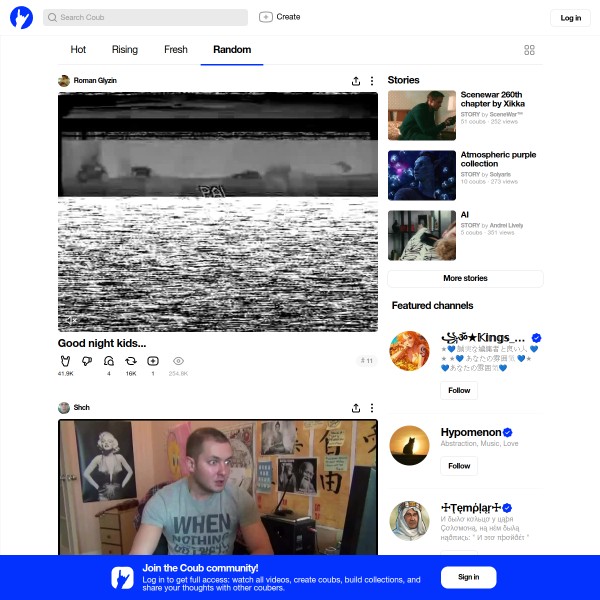This screenshot has width=600, height=600.
Task: Open more options for Shch coub
Action: 372,408
